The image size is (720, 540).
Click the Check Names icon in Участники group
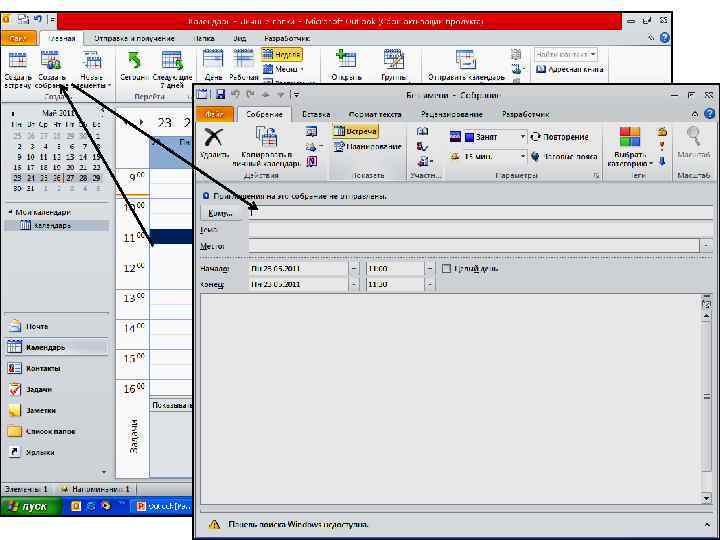click(422, 147)
